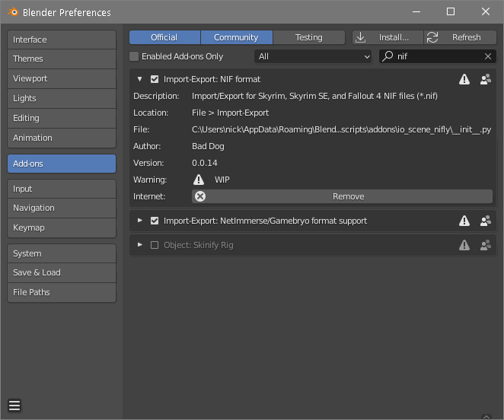The width and height of the screenshot is (504, 420).
Task: Open the System preferences section
Action: (62, 253)
